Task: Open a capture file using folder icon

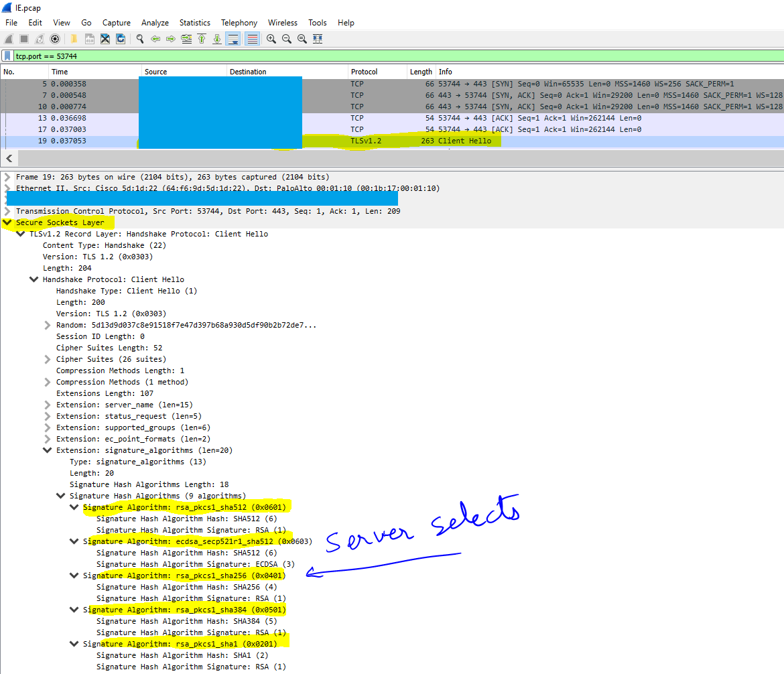Action: click(x=73, y=38)
